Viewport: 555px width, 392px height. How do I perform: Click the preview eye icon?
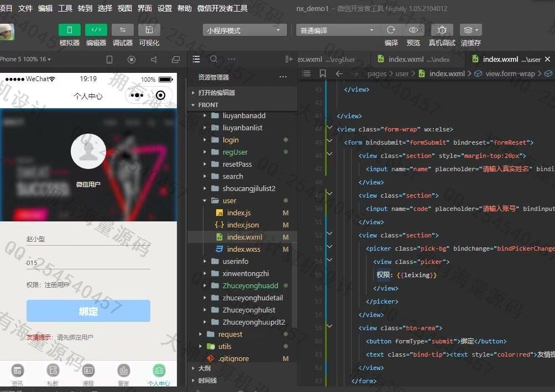coord(413,30)
